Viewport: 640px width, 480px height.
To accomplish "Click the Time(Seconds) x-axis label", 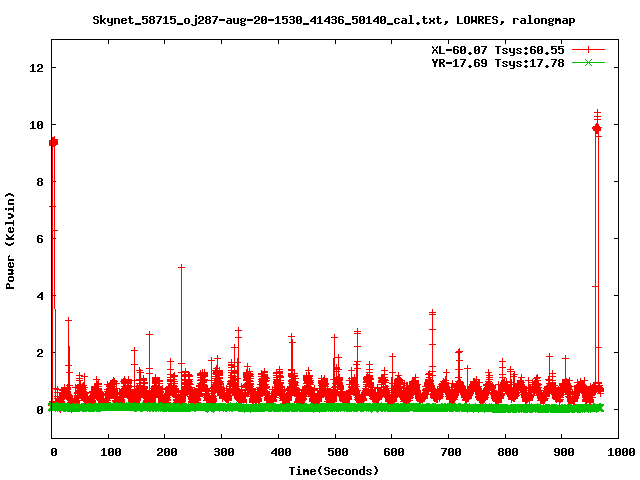I will (x=334, y=471).
